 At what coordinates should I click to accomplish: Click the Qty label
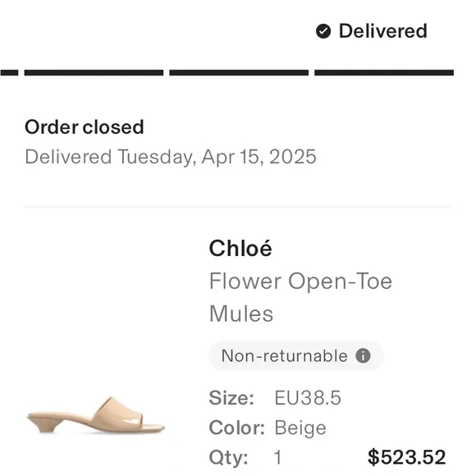point(228,458)
